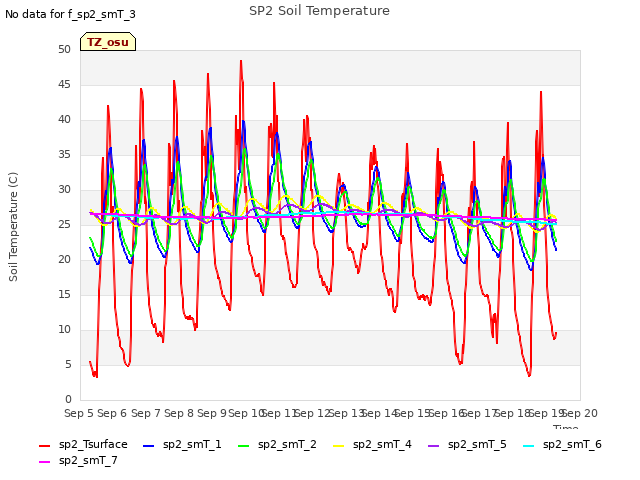Viewport: 640px width, 480px height.
Task: Click the green sp2_smT_2 legend swatch
Action: 243,446
